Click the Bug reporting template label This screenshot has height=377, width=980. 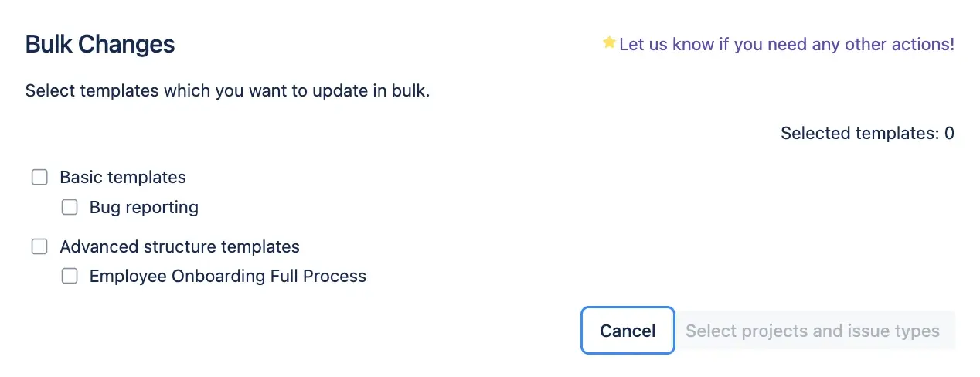[144, 207]
